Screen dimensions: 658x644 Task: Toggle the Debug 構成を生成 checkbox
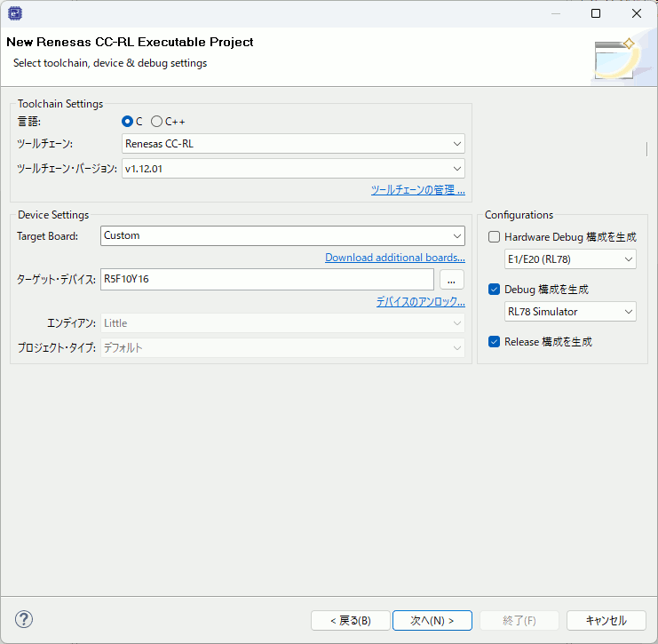point(494,290)
